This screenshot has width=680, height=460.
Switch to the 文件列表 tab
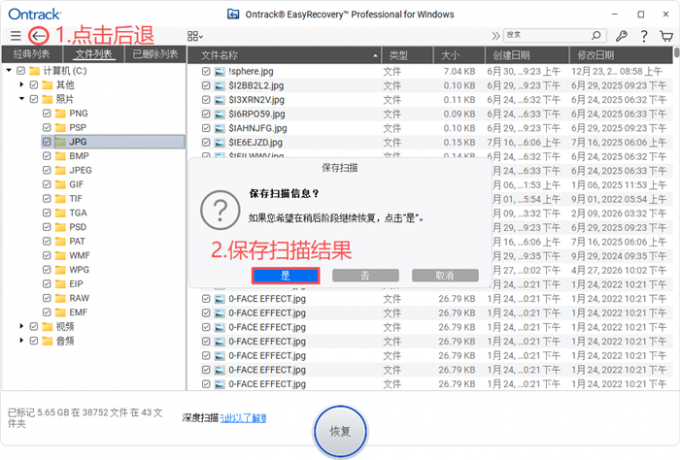(x=94, y=54)
